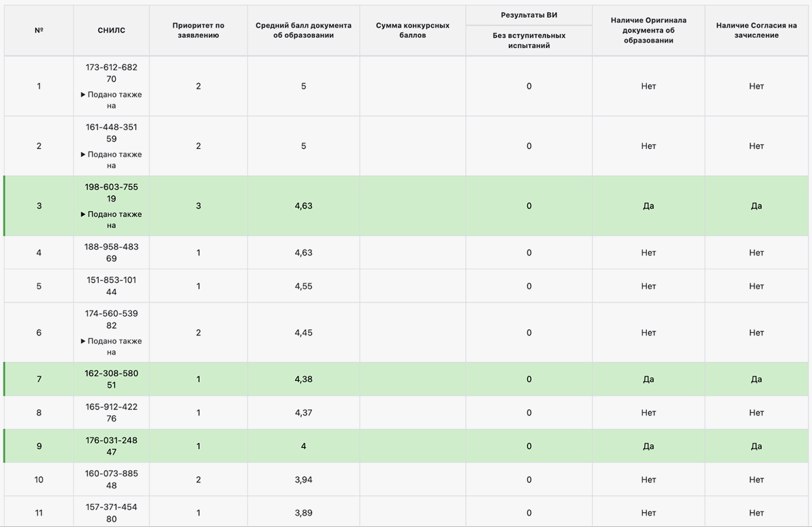
Task: Select SNILS 160-073-885 48 in row 10
Action: coord(112,479)
